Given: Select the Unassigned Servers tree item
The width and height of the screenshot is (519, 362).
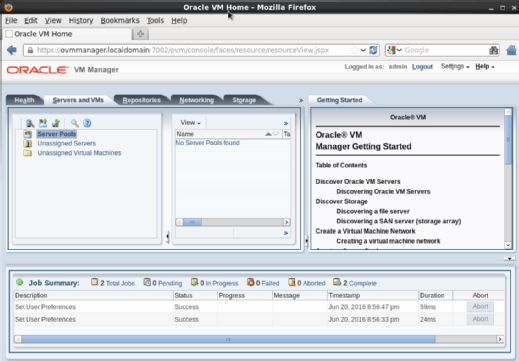Looking at the screenshot, I should coord(67,143).
